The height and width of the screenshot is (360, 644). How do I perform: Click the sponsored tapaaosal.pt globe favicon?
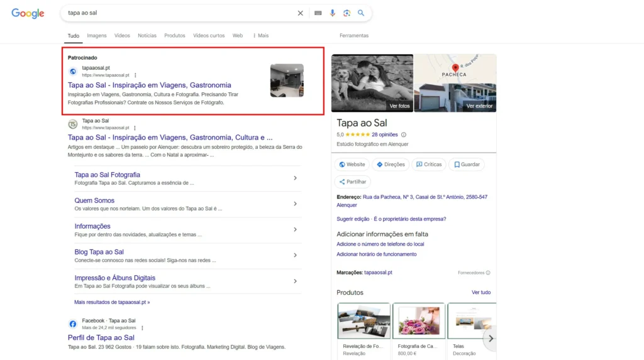73,72
